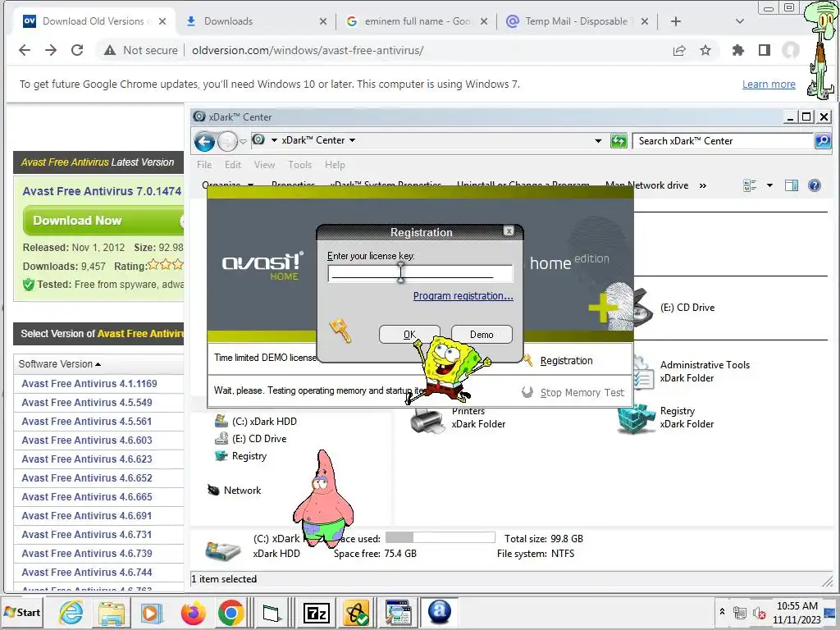The width and height of the screenshot is (840, 630).
Task: Open the view options dropdown arrow
Action: [769, 185]
